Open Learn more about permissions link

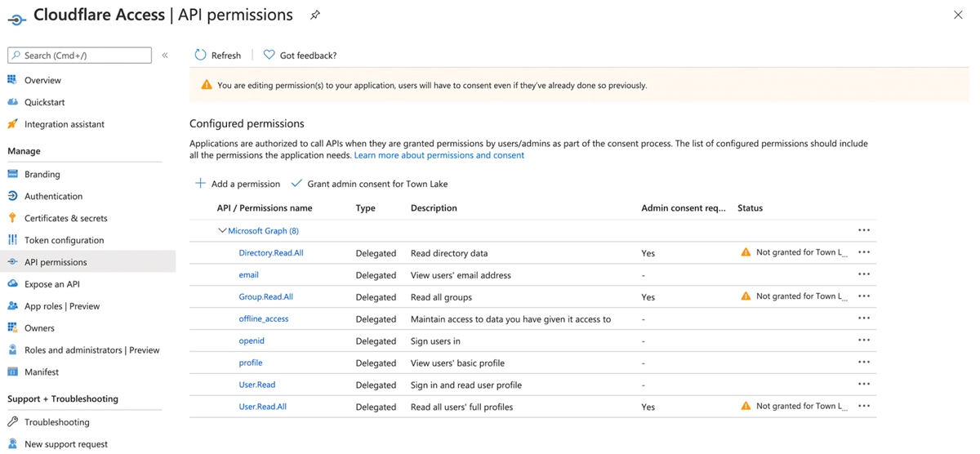coord(439,155)
